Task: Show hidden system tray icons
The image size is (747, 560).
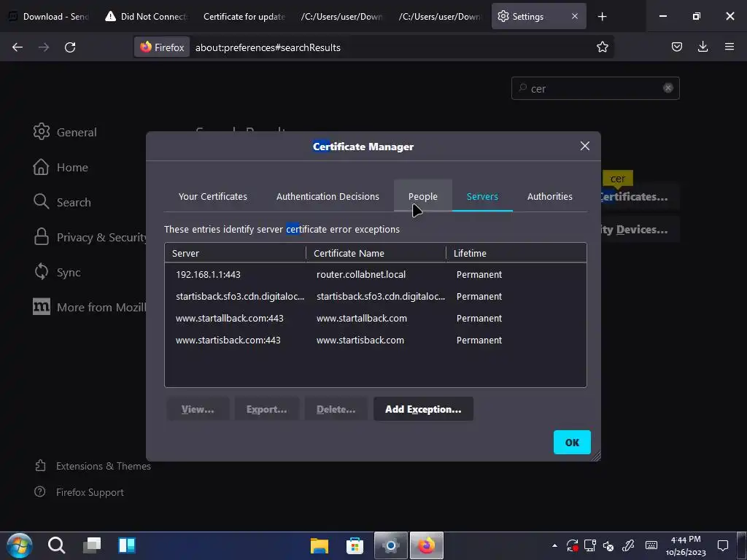Action: [x=554, y=545]
